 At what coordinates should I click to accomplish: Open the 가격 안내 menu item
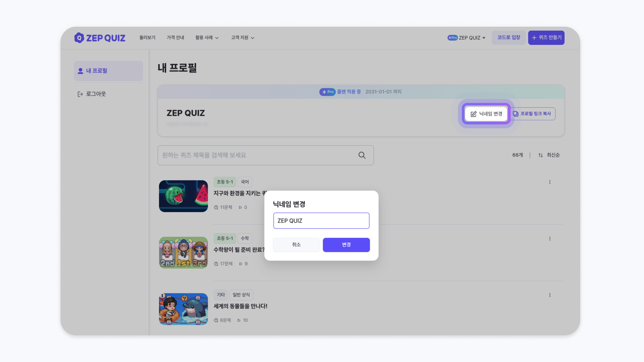click(x=175, y=38)
